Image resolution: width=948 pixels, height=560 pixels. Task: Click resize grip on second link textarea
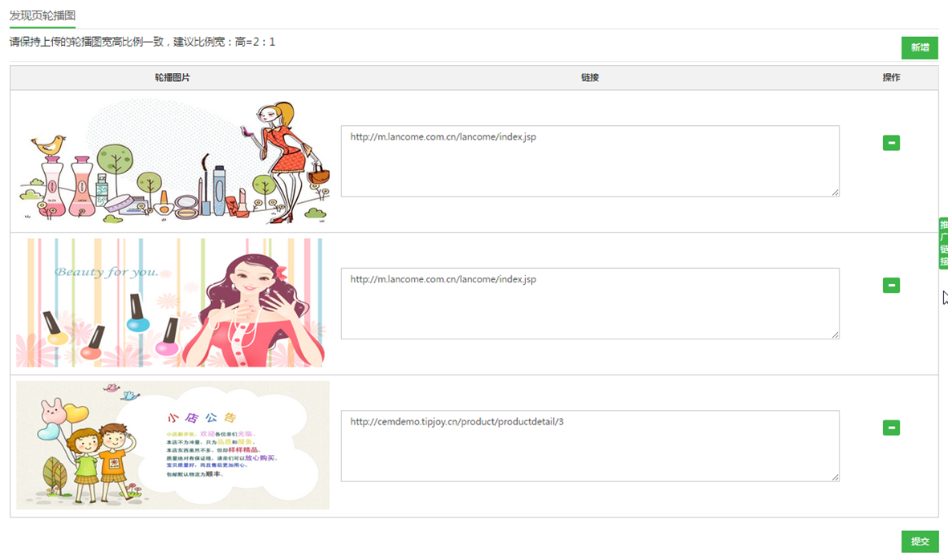(x=835, y=335)
